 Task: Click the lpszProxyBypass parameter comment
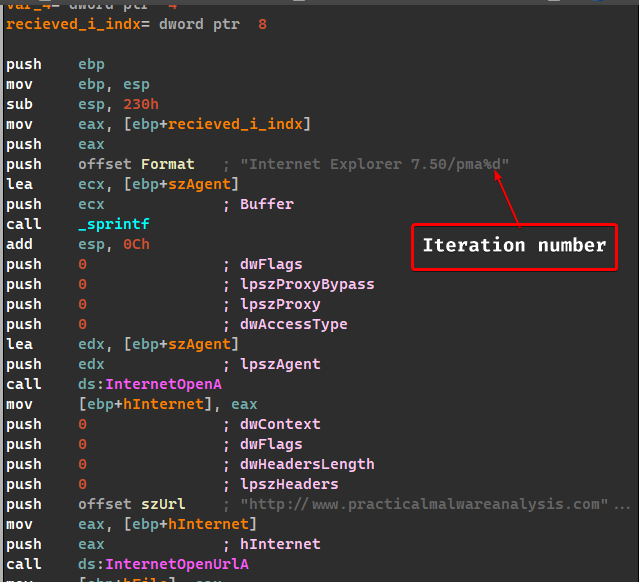[307, 284]
